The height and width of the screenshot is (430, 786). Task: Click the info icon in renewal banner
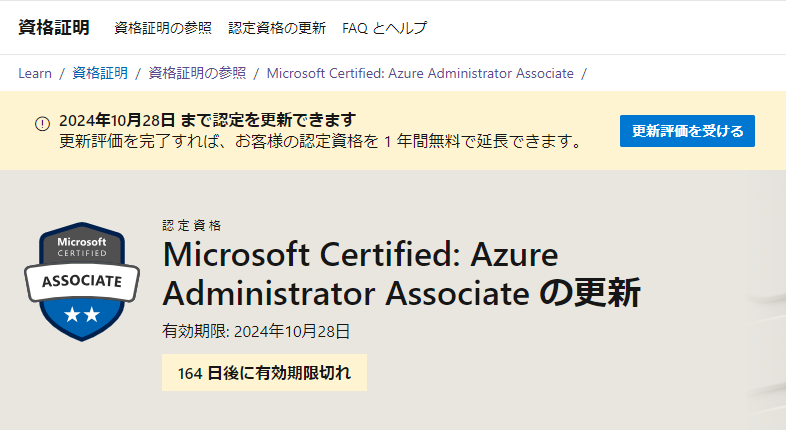point(43,124)
